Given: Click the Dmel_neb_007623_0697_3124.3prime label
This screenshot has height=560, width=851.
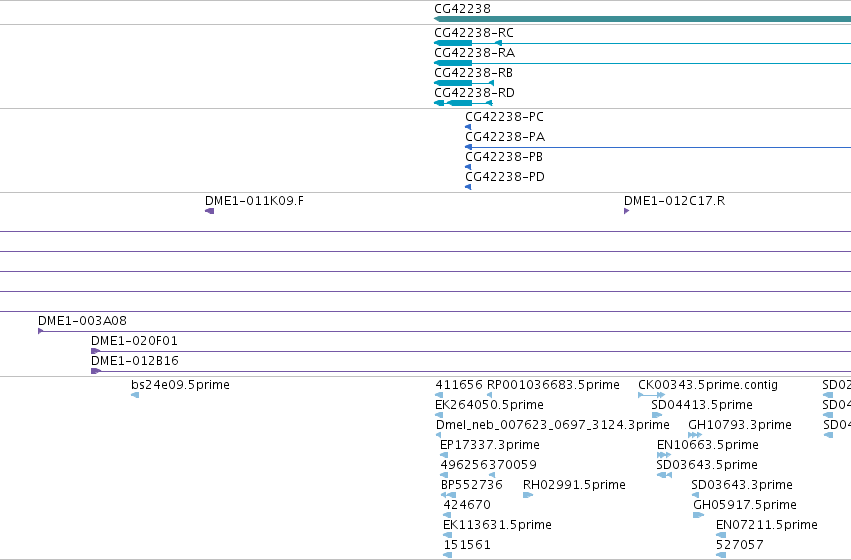Looking at the screenshot, I should coord(552,425).
